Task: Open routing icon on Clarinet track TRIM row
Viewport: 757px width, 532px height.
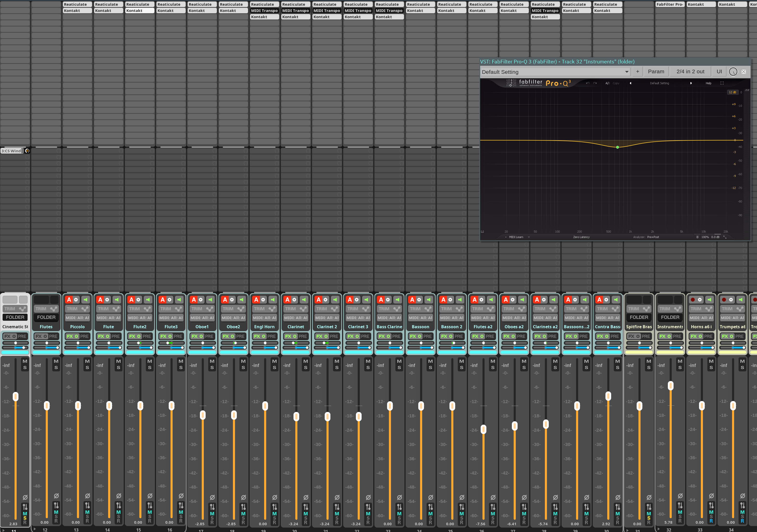Action: coord(303,309)
